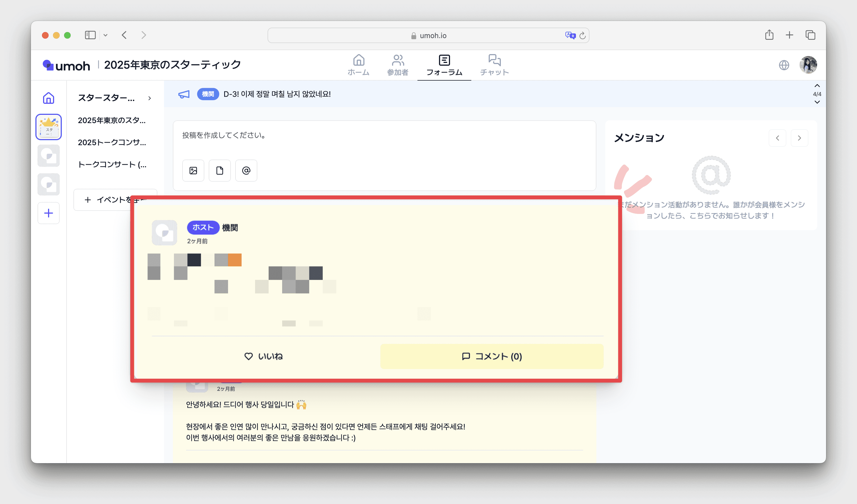Toggle Safari sidebar visibility button
Screen dimensions: 857x504
pos(90,35)
